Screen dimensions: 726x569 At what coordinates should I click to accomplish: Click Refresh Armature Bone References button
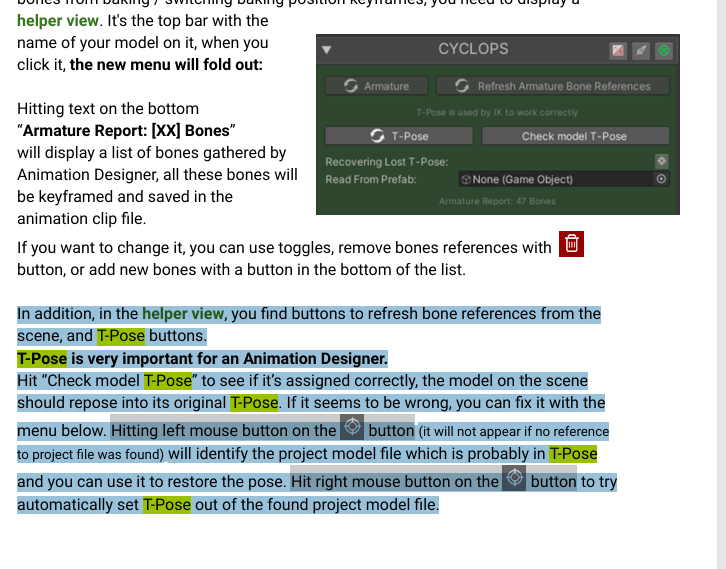tap(553, 86)
